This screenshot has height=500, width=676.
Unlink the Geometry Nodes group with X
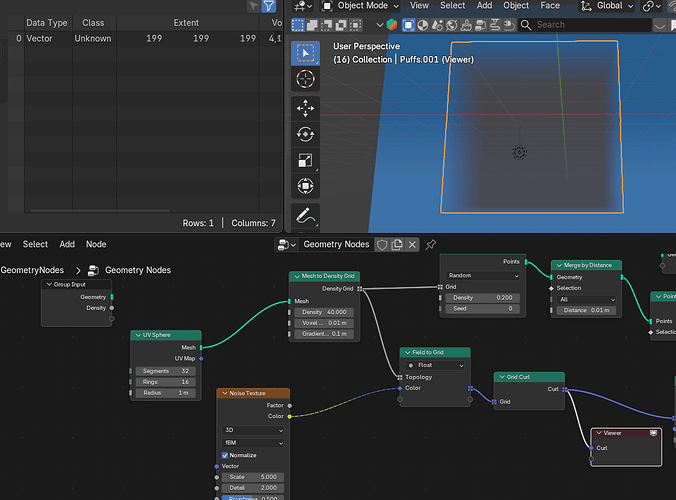(x=412, y=245)
